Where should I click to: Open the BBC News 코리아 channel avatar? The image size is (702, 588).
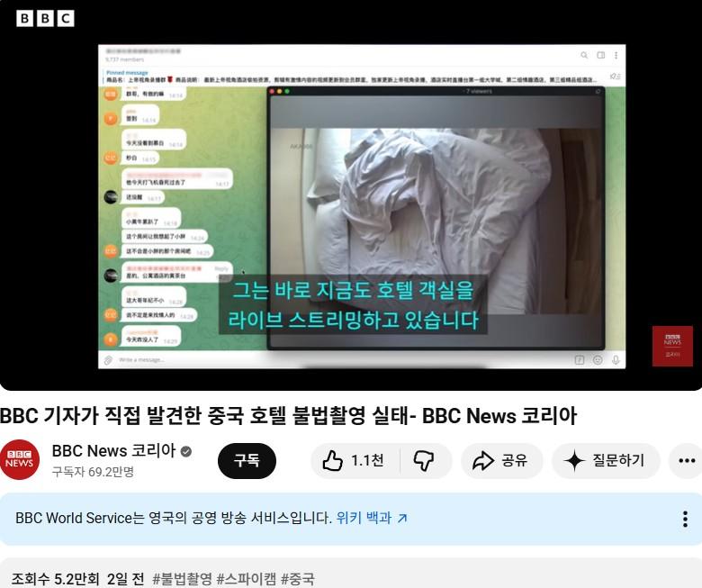click(x=19, y=460)
